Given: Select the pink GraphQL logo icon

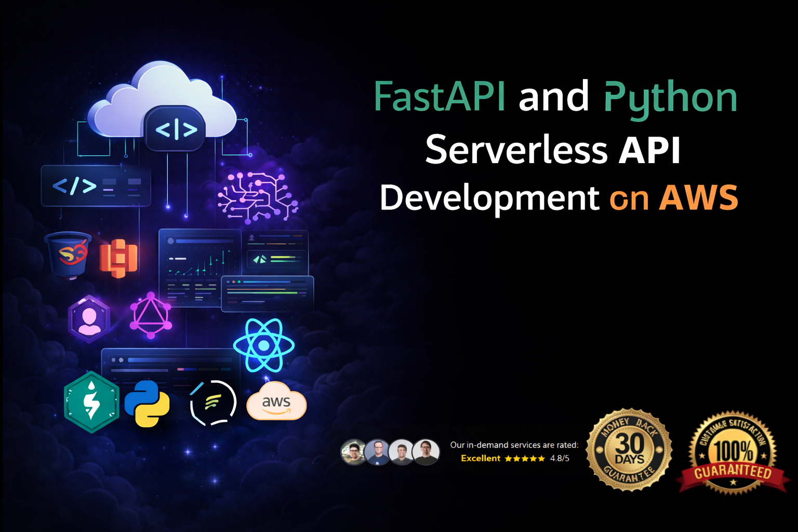Looking at the screenshot, I should point(151,315).
